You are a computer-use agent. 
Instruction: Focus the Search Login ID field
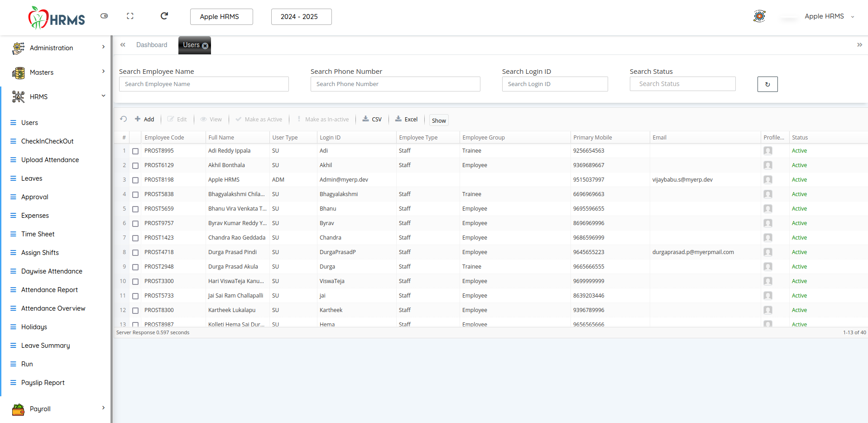(555, 84)
